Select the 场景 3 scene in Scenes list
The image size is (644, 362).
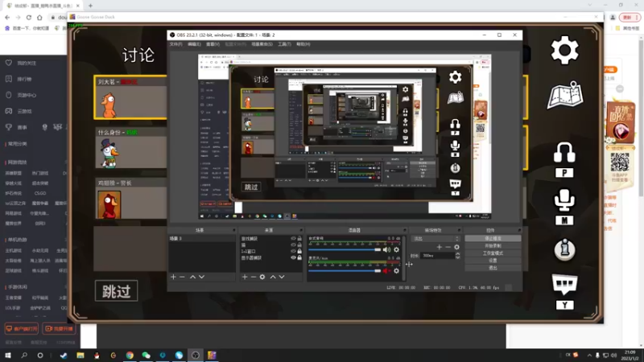[202, 238]
